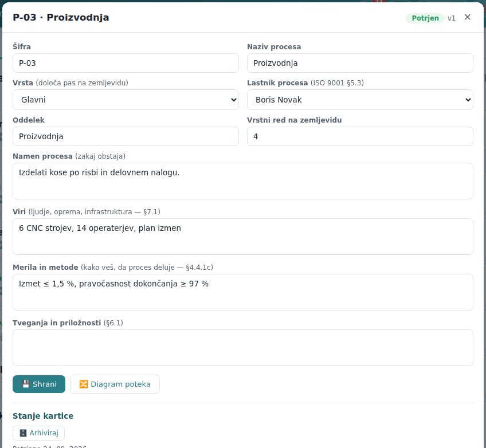Click the Stanje kartice heading
486x448 pixels.
coord(43,416)
